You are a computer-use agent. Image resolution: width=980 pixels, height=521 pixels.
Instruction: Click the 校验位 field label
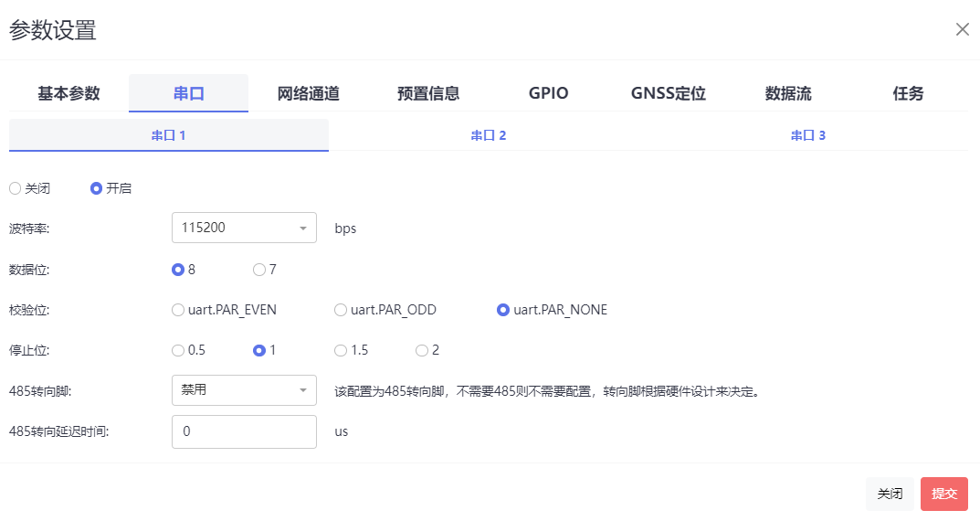click(29, 310)
